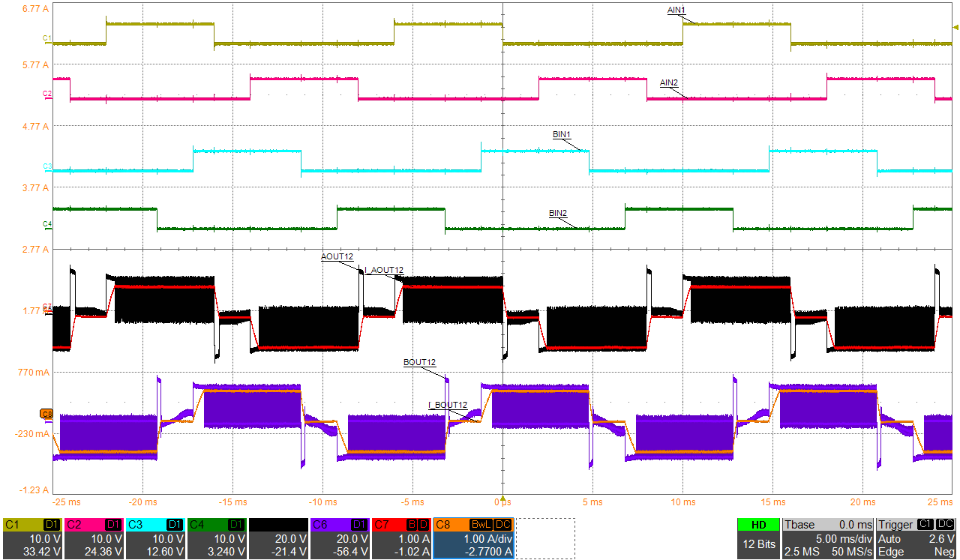Open the Tbase timebase settings box

[828, 538]
